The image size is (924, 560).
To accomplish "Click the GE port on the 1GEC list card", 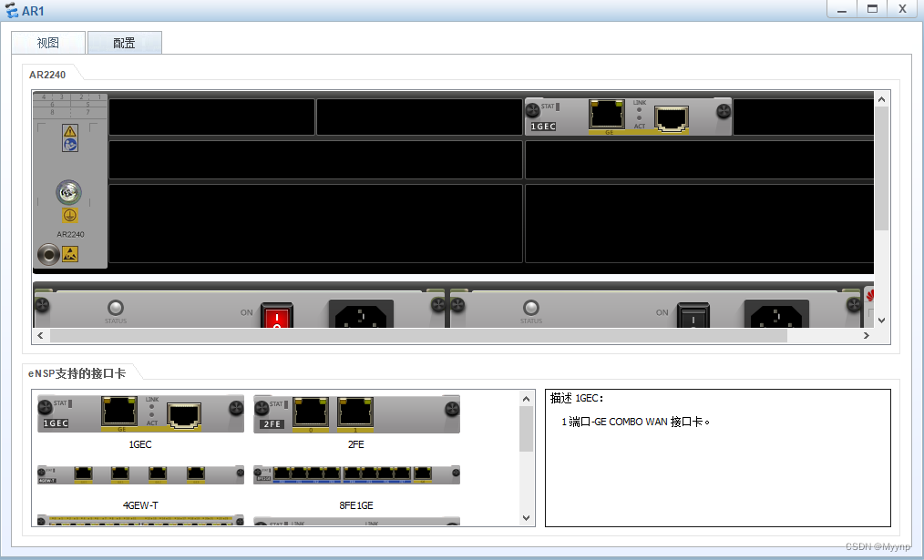I will click(x=119, y=411).
